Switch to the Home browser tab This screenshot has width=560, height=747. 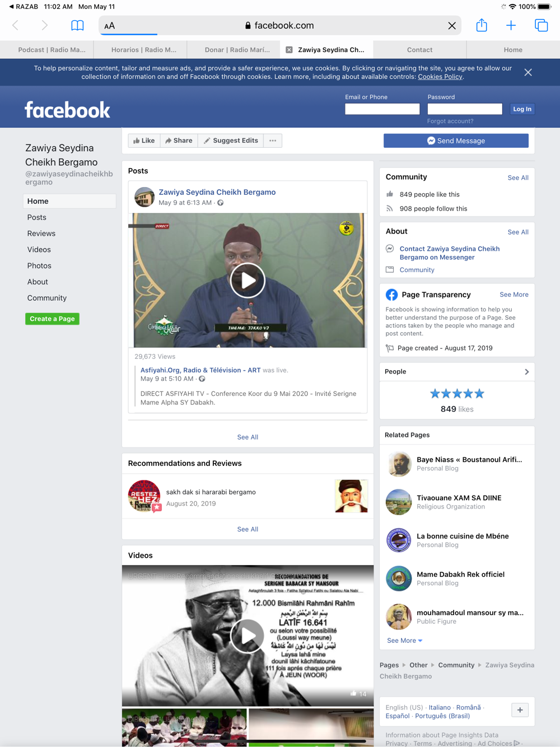click(513, 50)
